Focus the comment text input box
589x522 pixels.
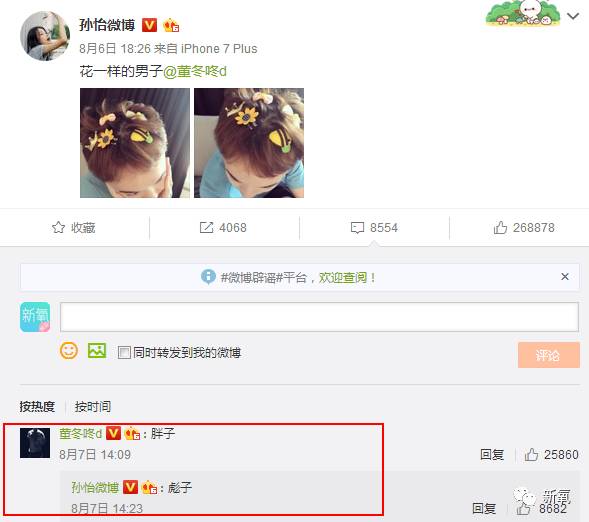(319, 317)
